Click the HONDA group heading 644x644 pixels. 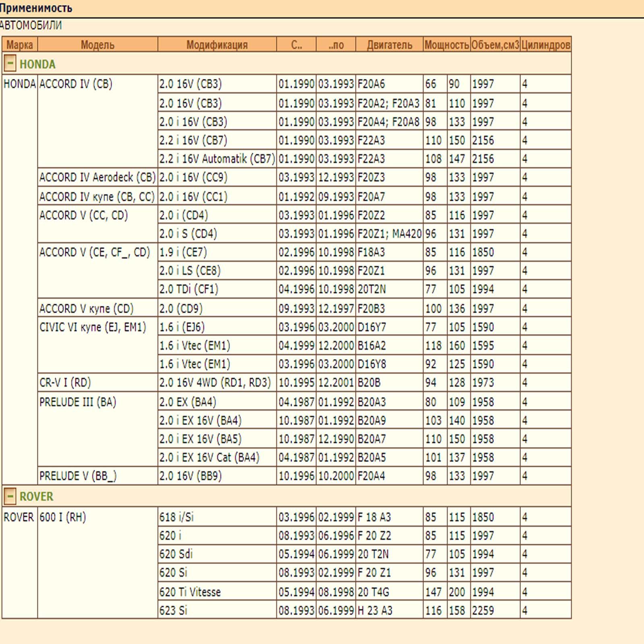37,64
